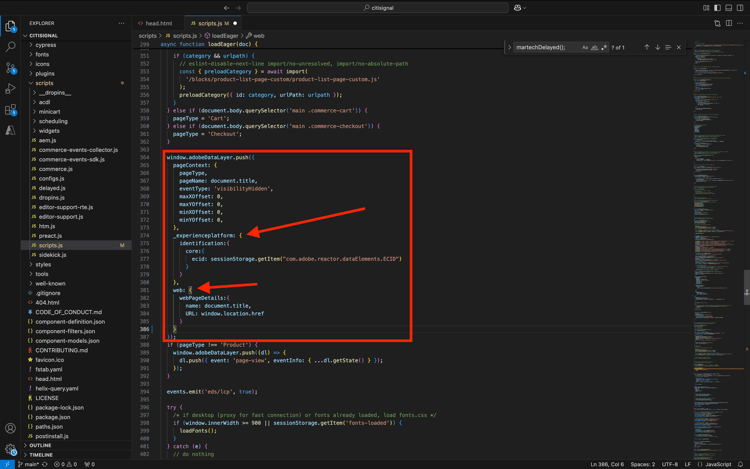
Task: Toggle Match Case in find widget
Action: coord(585,47)
